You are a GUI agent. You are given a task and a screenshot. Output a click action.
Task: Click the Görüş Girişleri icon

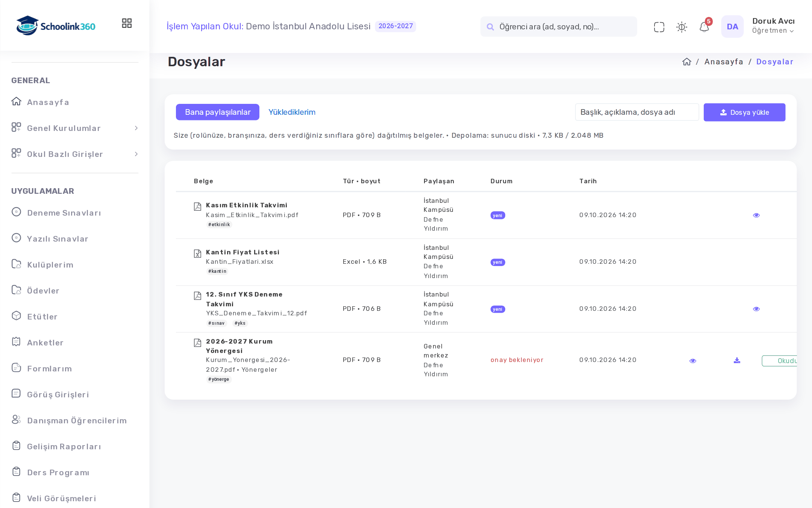16,394
